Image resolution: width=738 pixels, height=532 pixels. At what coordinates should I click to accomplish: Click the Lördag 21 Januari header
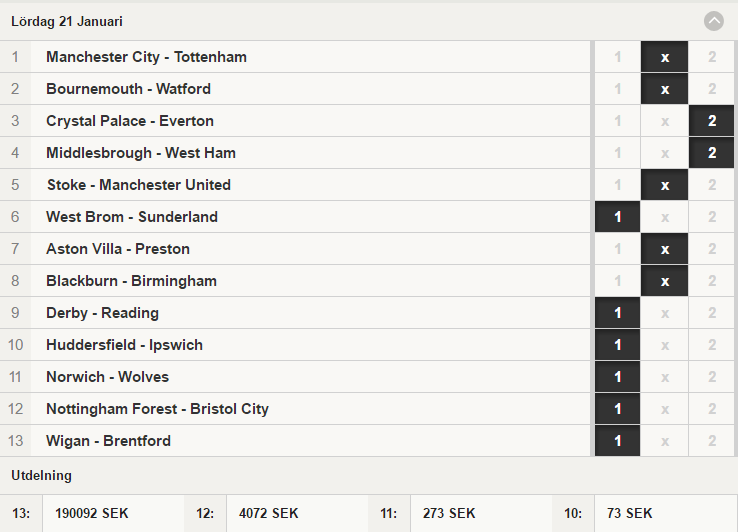point(67,21)
